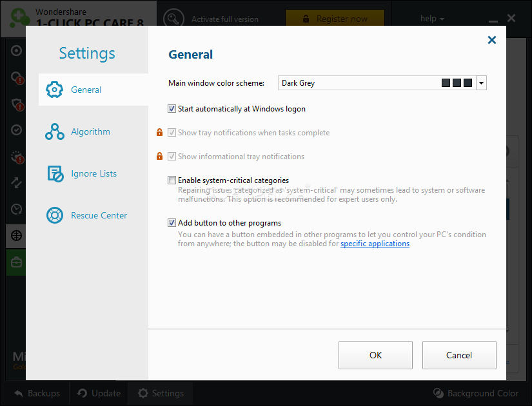Image resolution: width=532 pixels, height=406 pixels.
Task: Click the 'Main window color scheme:' label
Action: click(x=216, y=83)
